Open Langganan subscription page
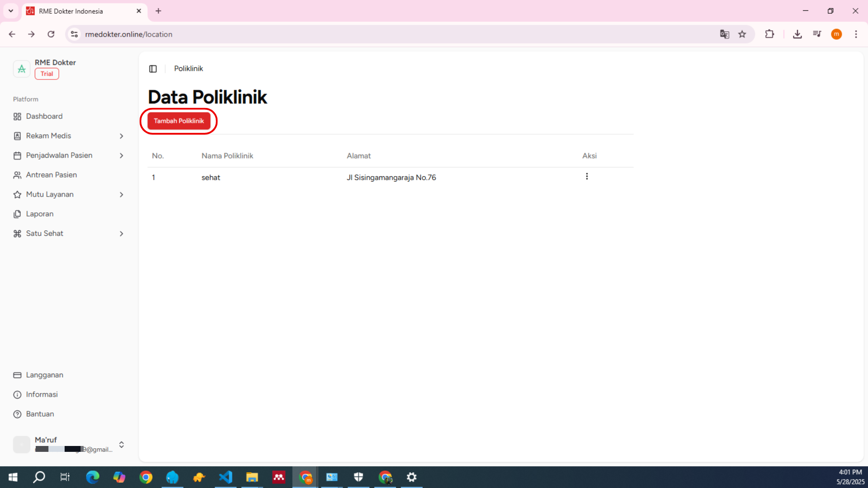This screenshot has width=868, height=488. click(x=44, y=375)
